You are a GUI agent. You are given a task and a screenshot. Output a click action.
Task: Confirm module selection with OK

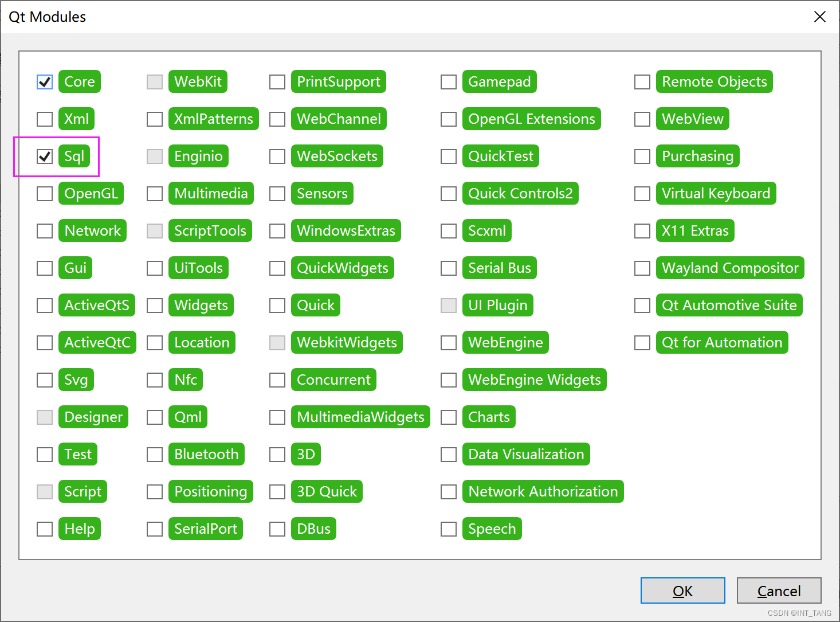[683, 590]
